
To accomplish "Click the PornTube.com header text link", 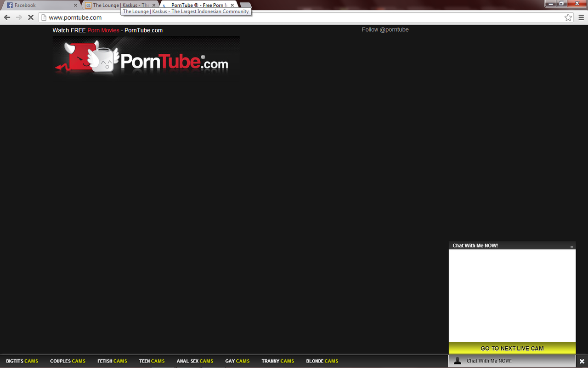I will click(x=143, y=30).
